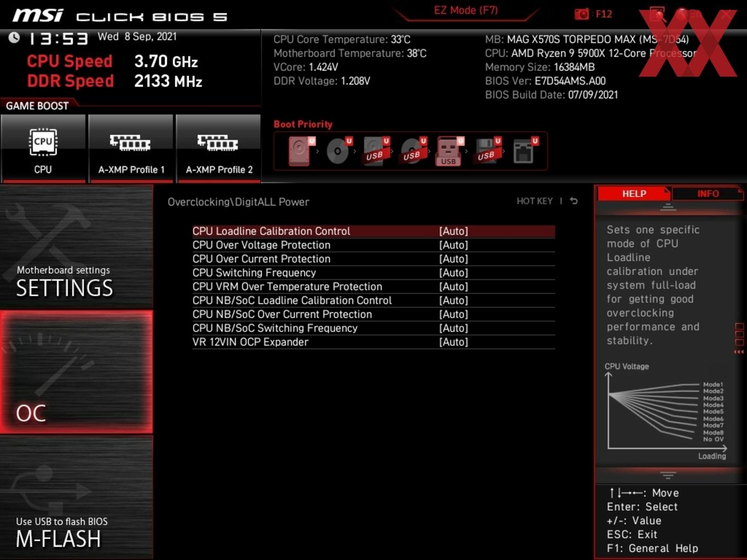Image resolution: width=747 pixels, height=560 pixels.
Task: Select the CD/DVD boot device icon
Action: click(x=338, y=150)
